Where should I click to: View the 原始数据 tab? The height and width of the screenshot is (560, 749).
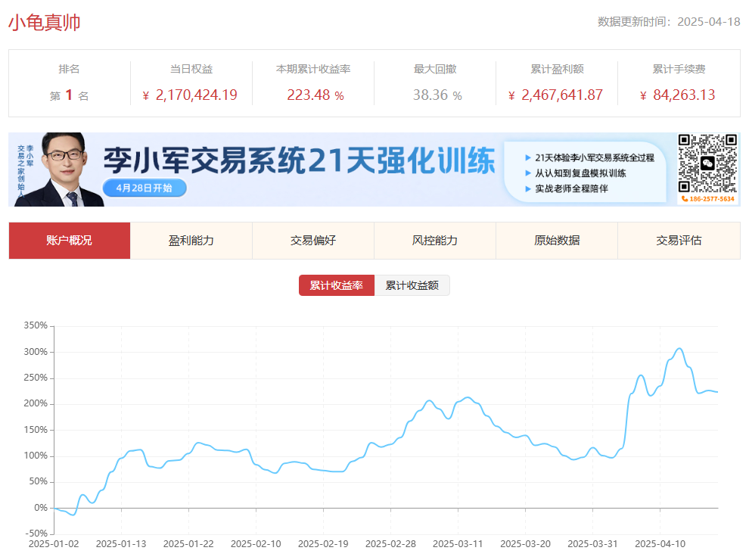557,241
